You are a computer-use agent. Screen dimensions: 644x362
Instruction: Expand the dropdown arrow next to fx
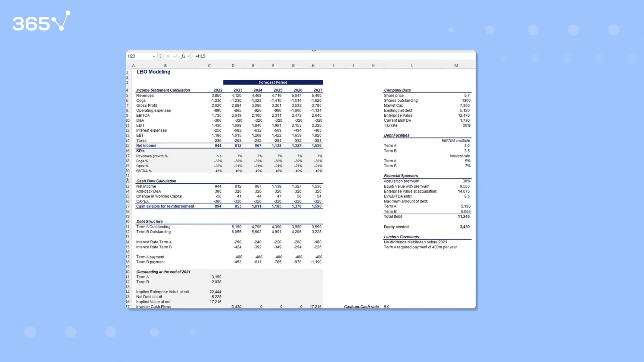(189, 56)
